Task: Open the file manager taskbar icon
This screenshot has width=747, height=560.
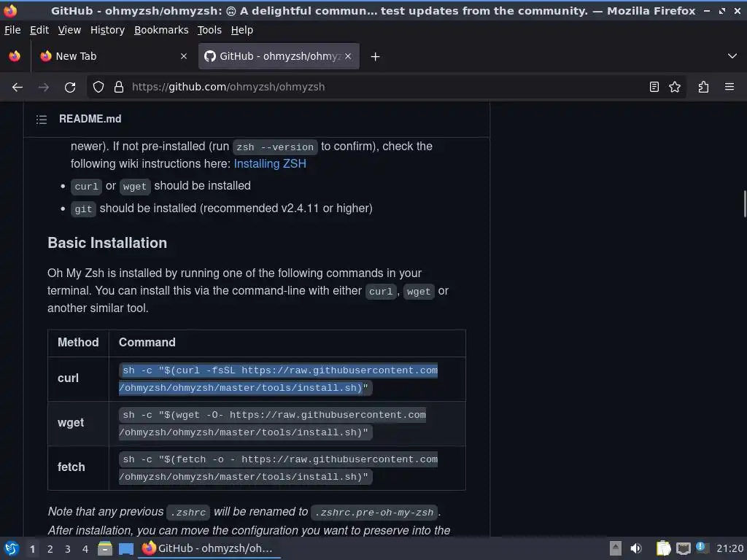Action: click(x=105, y=548)
